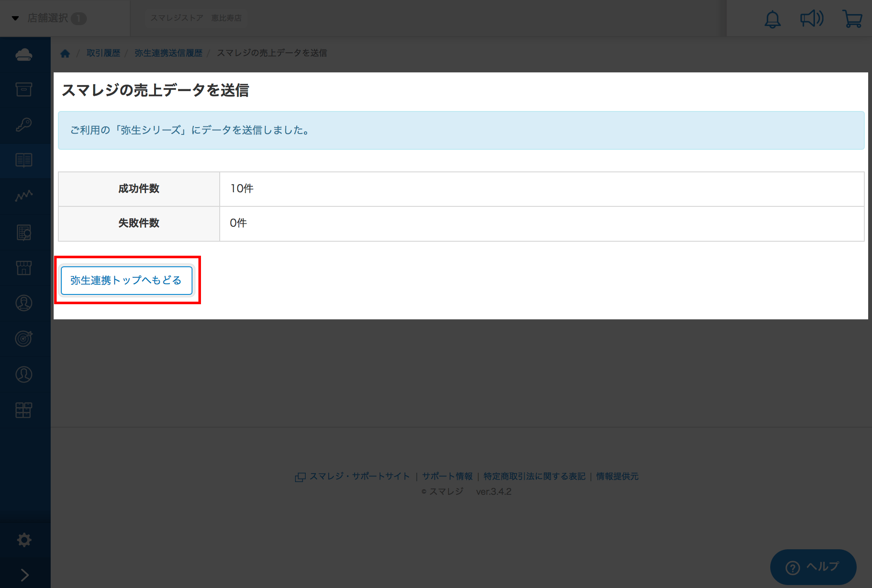Click the 取引履歴 breadcrumb link
Screen dimensions: 872x588
pyautogui.click(x=103, y=53)
